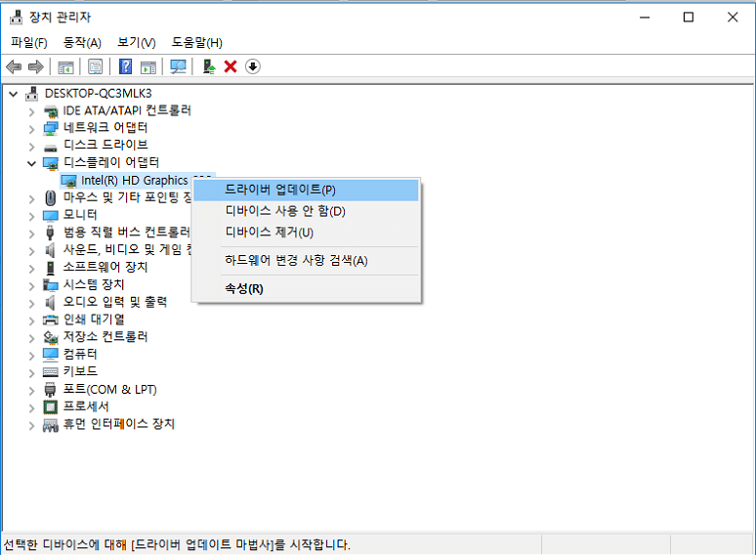Toggle the action pane toolbar icon
The height and width of the screenshot is (555, 756).
148,67
